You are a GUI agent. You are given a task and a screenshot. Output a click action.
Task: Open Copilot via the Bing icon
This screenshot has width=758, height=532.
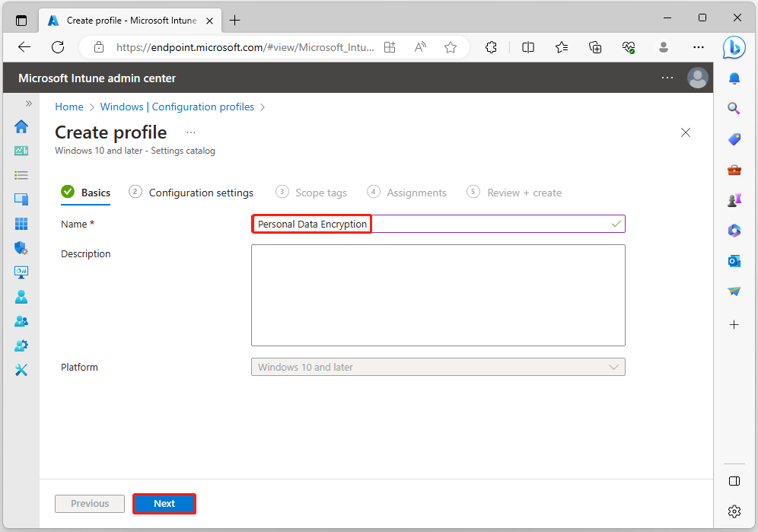pyautogui.click(x=733, y=49)
